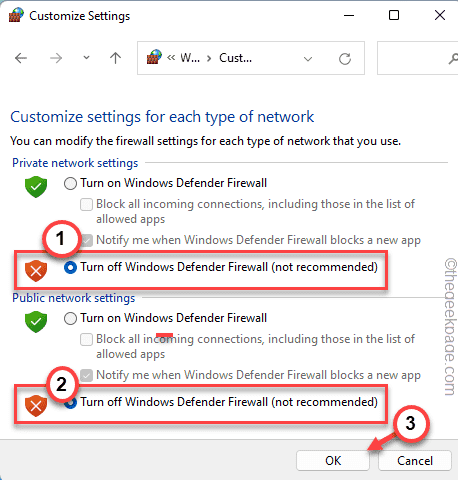Click the Back navigation arrow
The image size is (458, 480).
(x=21, y=58)
